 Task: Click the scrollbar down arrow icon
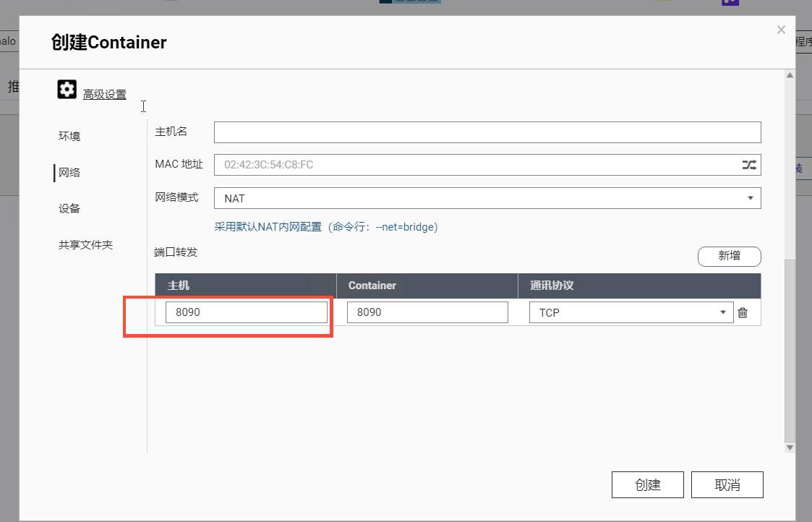[789, 447]
